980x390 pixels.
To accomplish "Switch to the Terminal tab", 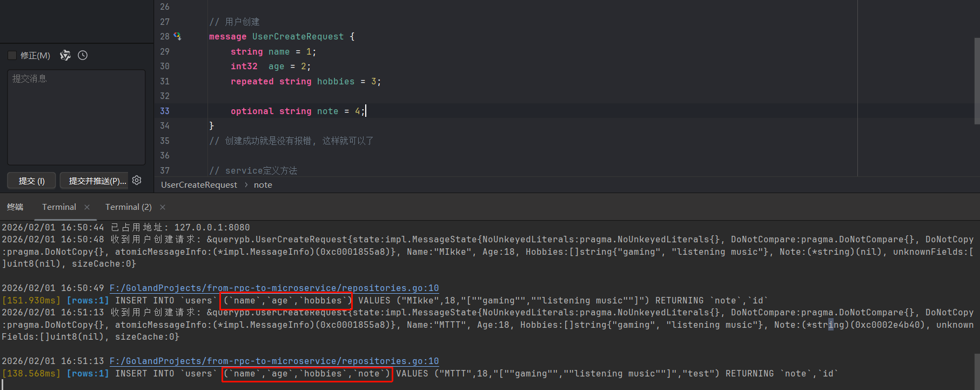I will point(59,207).
